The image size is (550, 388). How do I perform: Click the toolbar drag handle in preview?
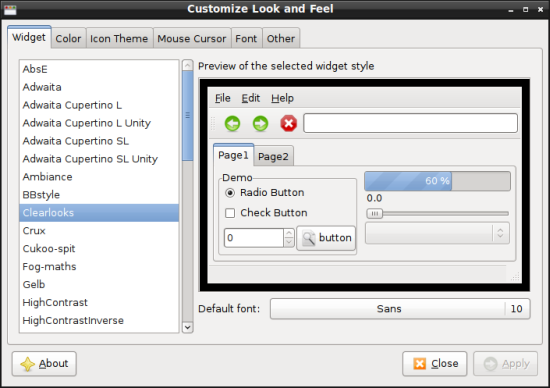[x=212, y=123]
